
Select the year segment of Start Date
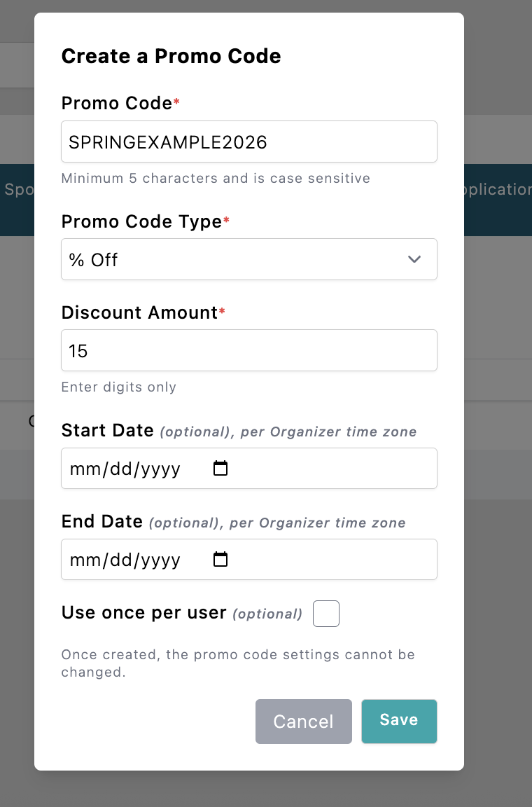161,469
